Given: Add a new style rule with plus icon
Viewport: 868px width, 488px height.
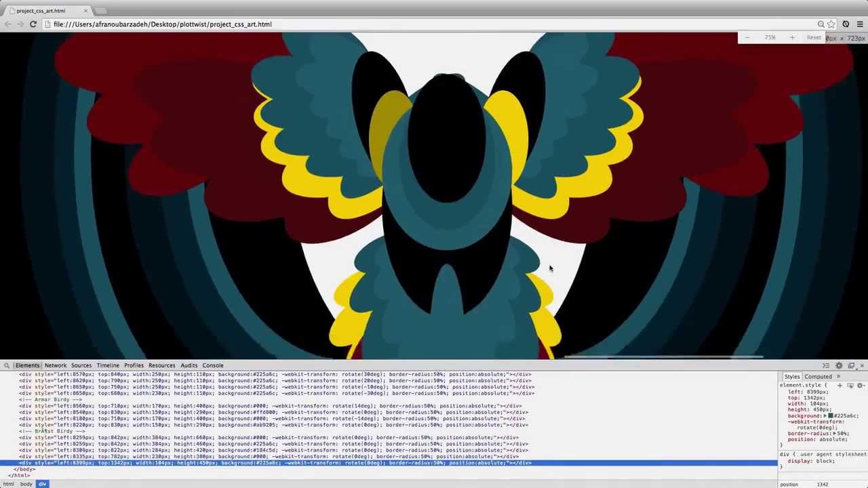Looking at the screenshot, I should 840,386.
